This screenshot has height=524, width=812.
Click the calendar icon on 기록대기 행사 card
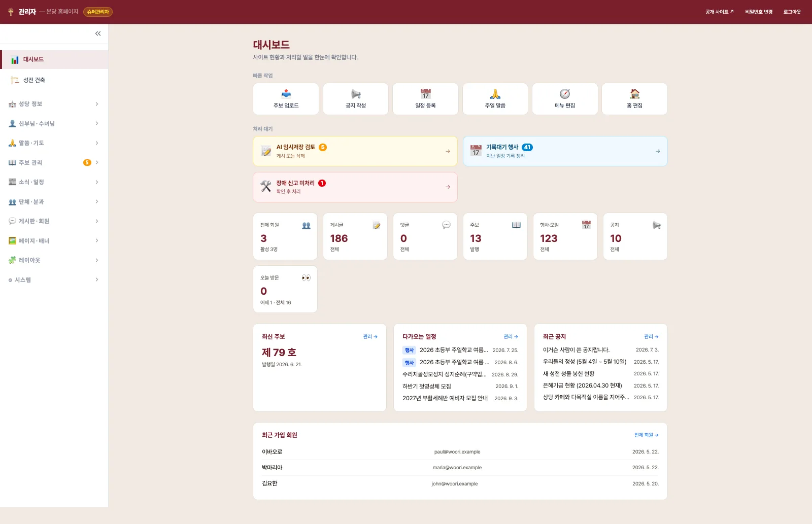click(476, 151)
